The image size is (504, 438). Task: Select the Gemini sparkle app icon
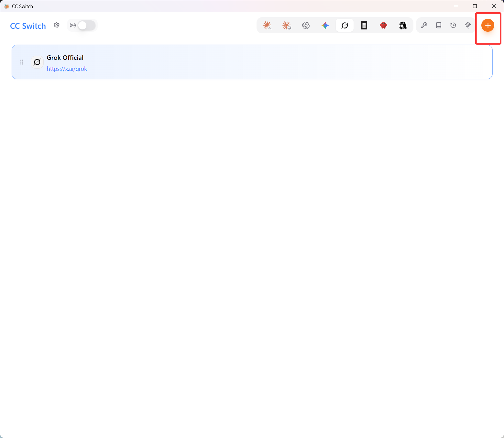325,25
